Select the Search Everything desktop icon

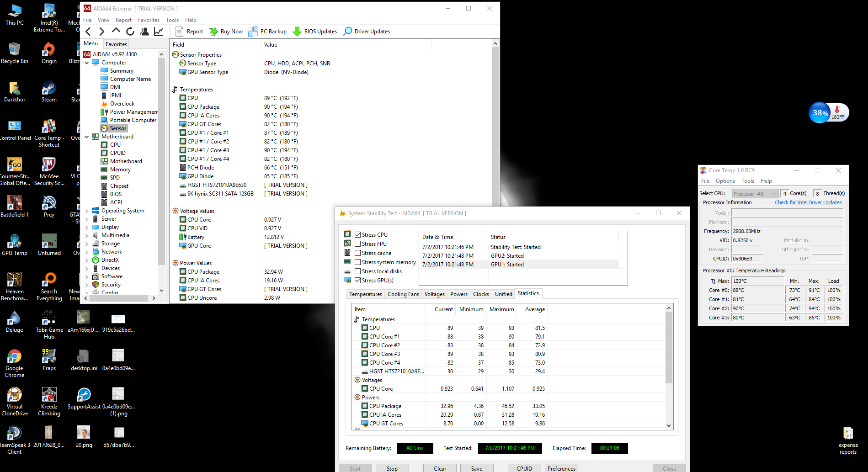click(x=49, y=287)
